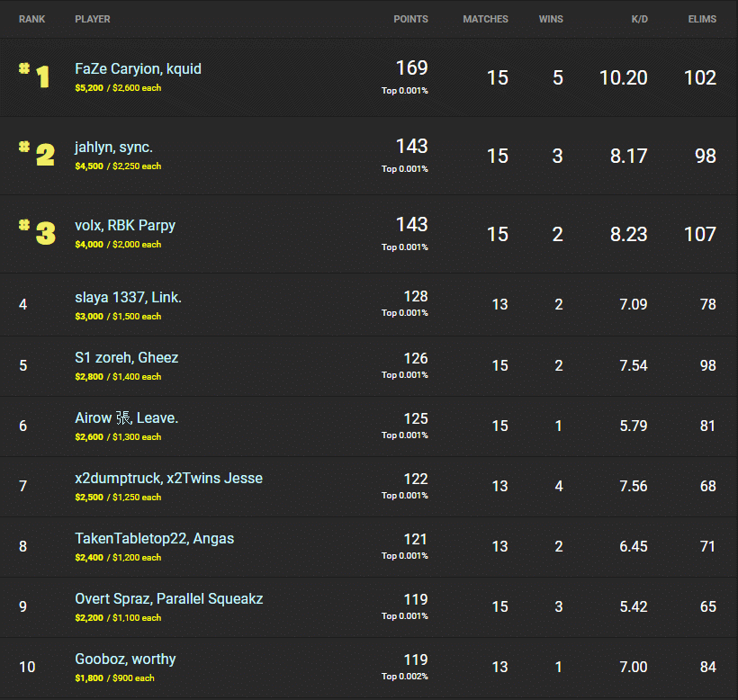Click the WINS column header
Viewport: 738px width, 700px height.
(x=551, y=19)
